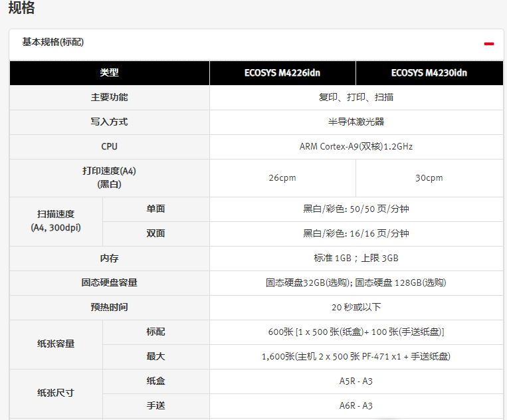Click the 单面 sub-row label

click(x=156, y=209)
